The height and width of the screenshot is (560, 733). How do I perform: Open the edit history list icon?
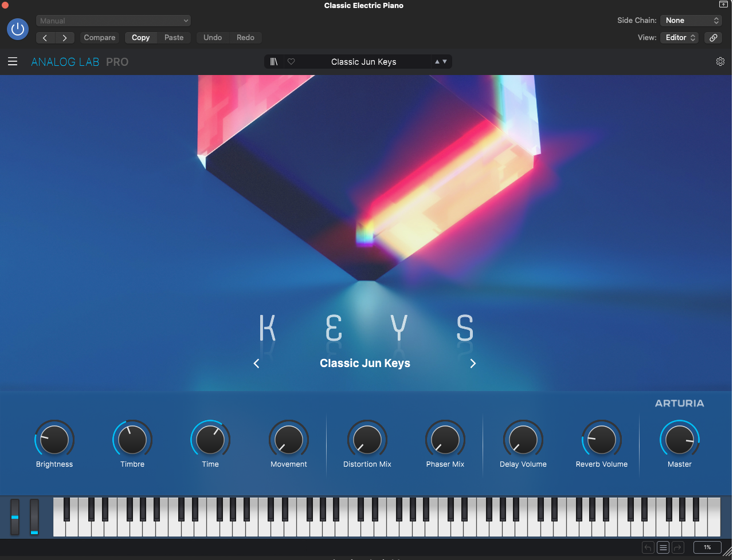pyautogui.click(x=663, y=547)
